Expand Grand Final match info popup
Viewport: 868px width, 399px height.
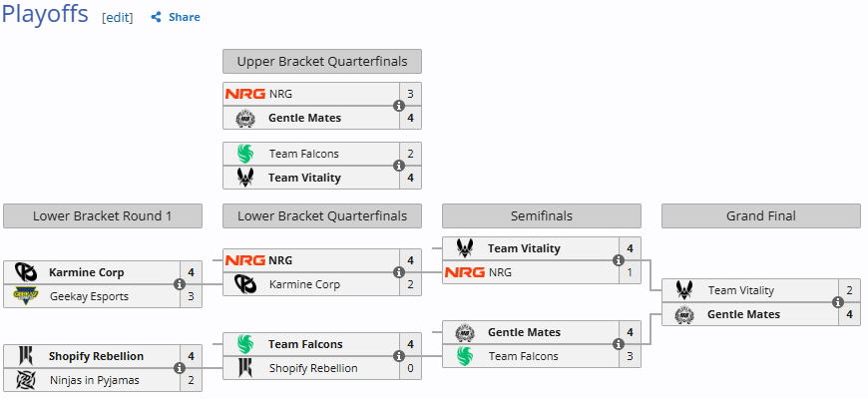[x=838, y=302]
